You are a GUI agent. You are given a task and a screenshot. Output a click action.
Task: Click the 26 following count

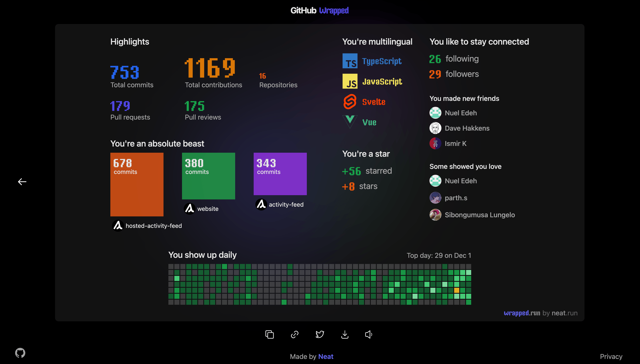click(435, 59)
